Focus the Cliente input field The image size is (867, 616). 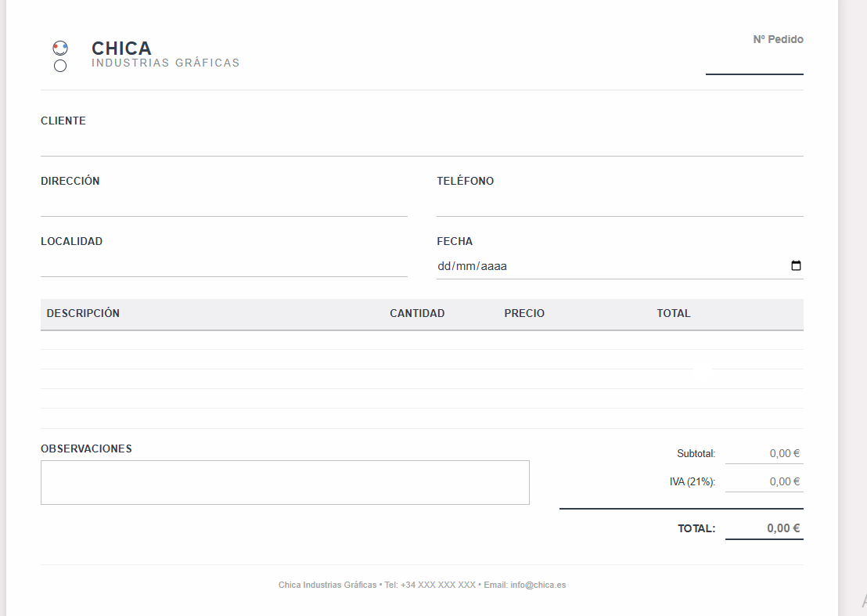pos(422,144)
